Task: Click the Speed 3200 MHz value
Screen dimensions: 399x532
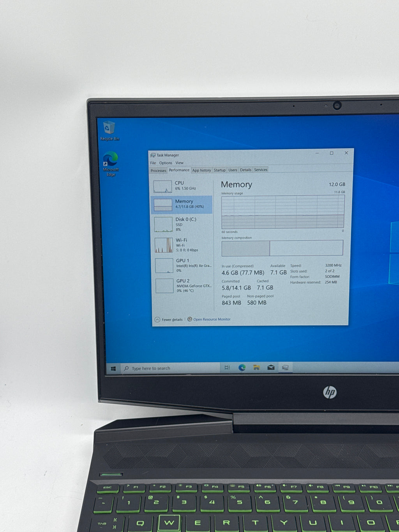Action: pyautogui.click(x=334, y=265)
